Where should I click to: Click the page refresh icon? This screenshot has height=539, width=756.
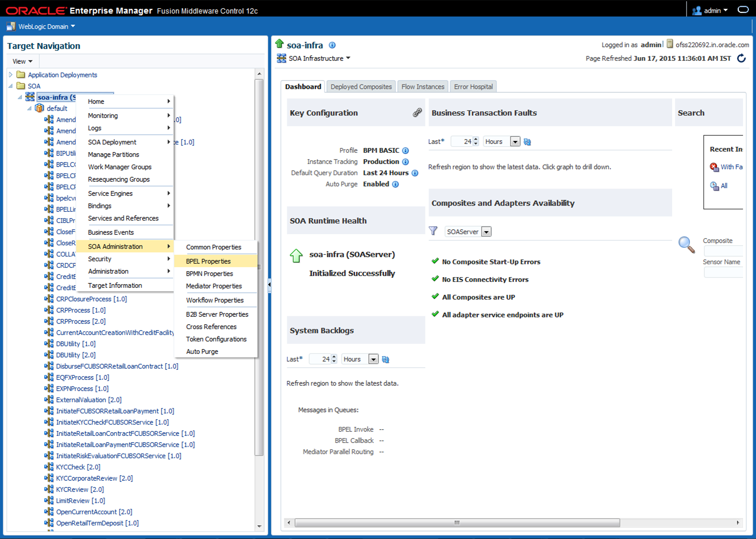coord(741,58)
